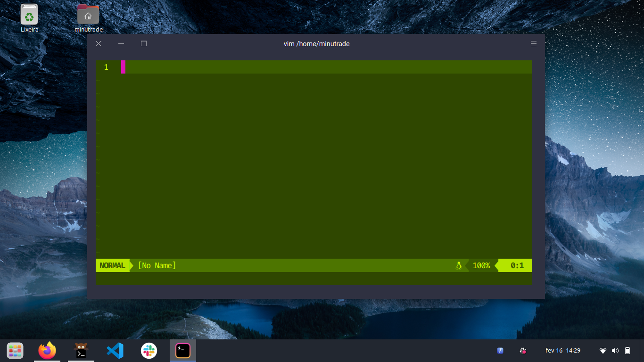This screenshot has height=362, width=644.
Task: Check the battery status indicator
Action: (x=628, y=350)
